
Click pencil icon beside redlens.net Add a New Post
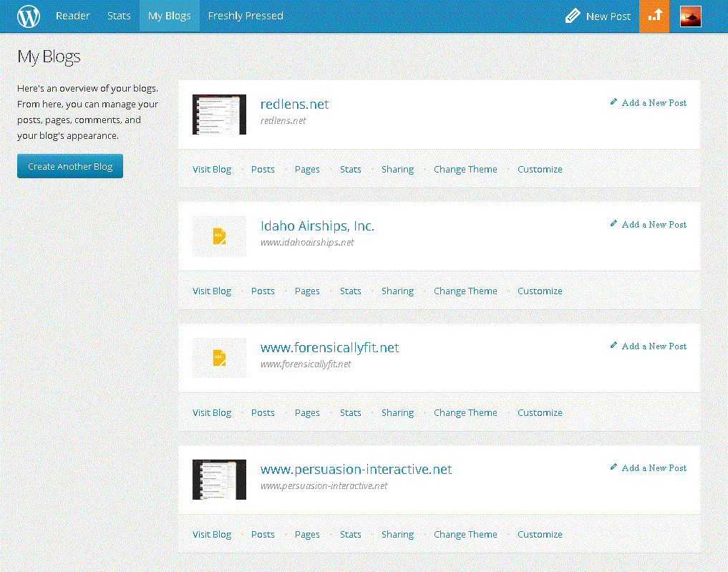coord(613,102)
